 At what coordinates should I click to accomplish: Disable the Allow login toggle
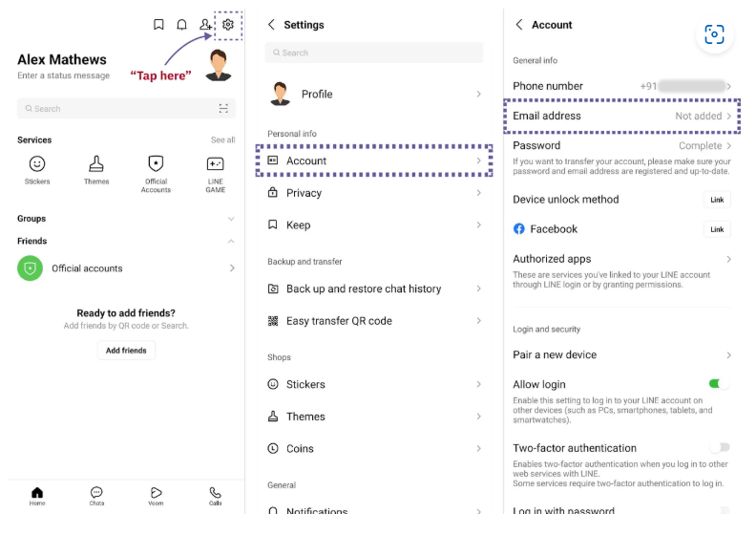[719, 384]
